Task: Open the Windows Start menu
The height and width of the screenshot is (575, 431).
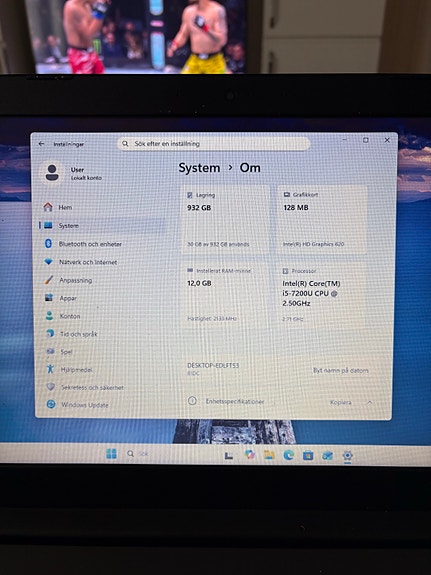Action: pos(111,454)
